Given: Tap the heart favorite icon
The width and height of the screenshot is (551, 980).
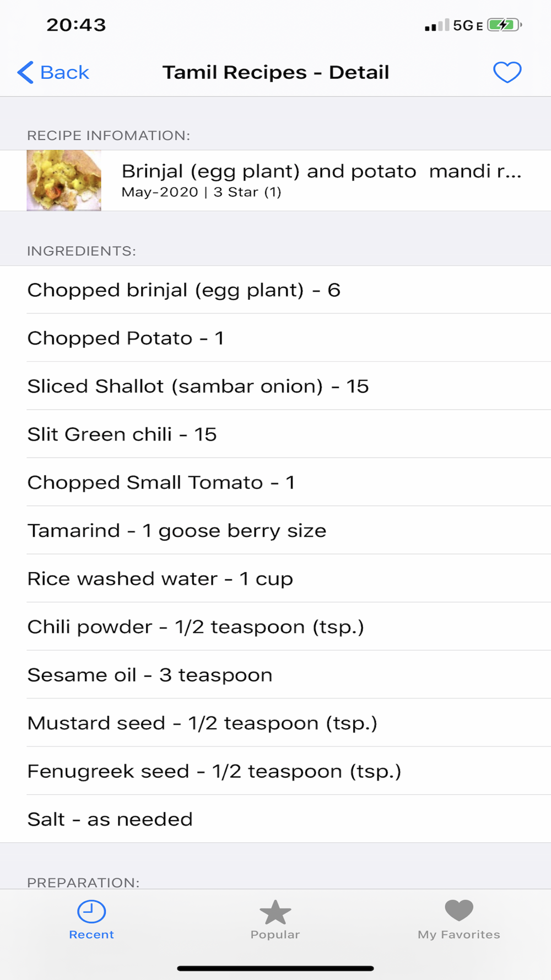Looking at the screenshot, I should [507, 72].
